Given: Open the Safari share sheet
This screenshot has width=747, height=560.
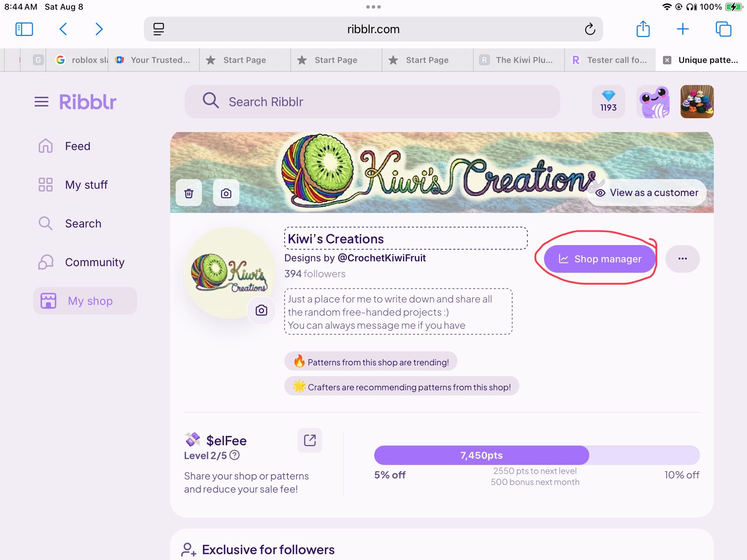Looking at the screenshot, I should (643, 29).
